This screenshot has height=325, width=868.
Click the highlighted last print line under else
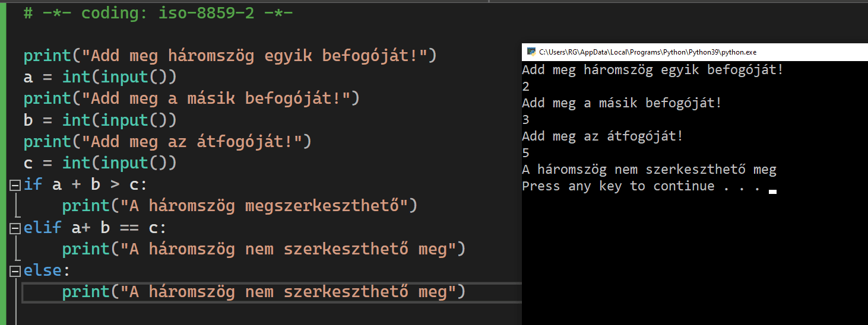tap(263, 292)
